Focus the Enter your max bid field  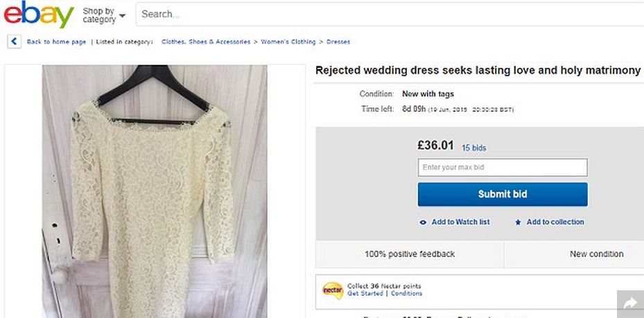(x=503, y=167)
